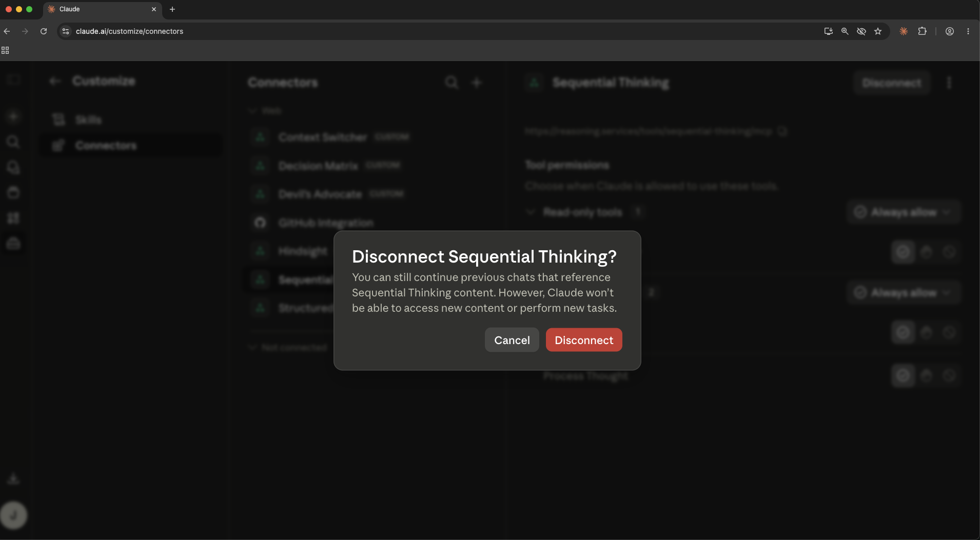This screenshot has width=980, height=540.
Task: Open the sidebar search icon
Action: click(x=13, y=142)
